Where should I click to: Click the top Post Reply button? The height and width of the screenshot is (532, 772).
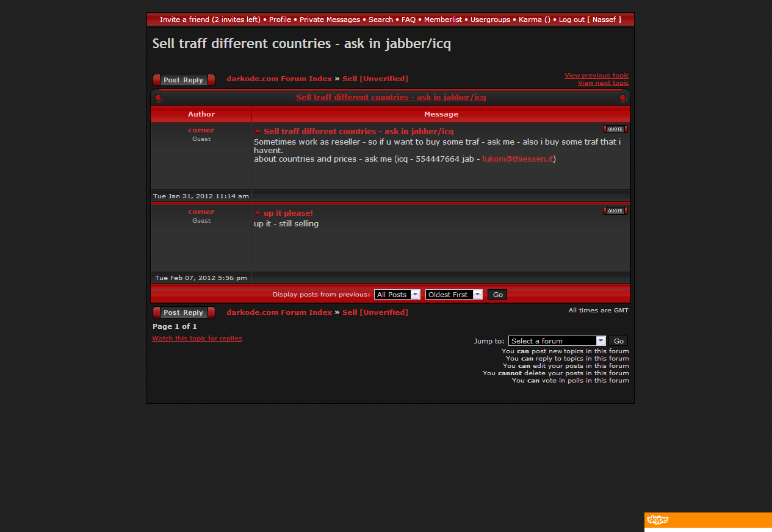pos(184,80)
